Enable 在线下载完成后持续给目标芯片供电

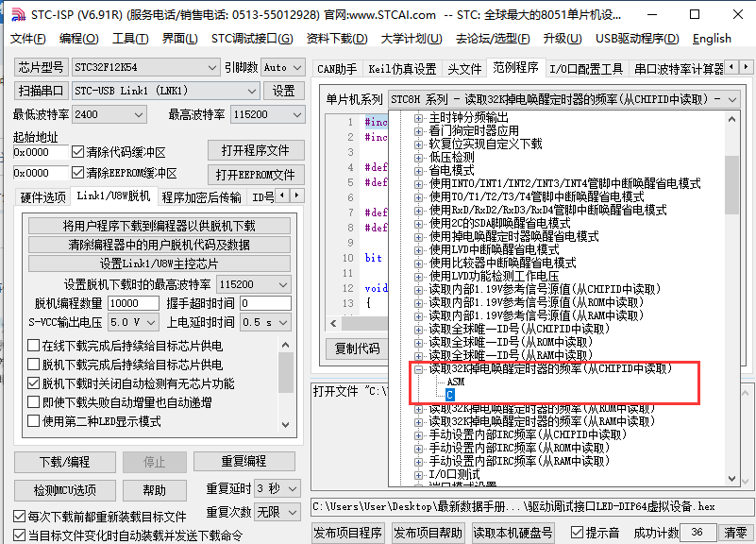tap(33, 346)
